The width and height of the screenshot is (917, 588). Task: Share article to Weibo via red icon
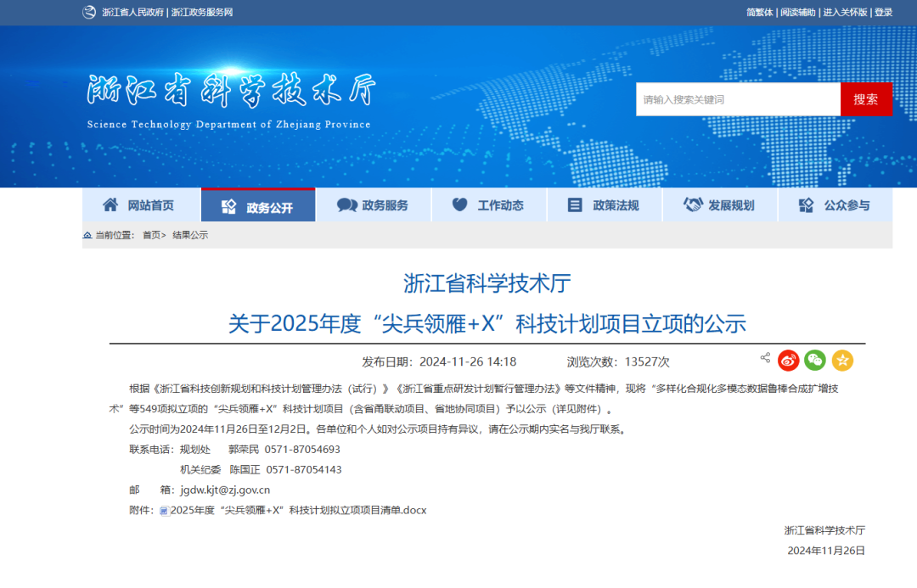pos(788,360)
